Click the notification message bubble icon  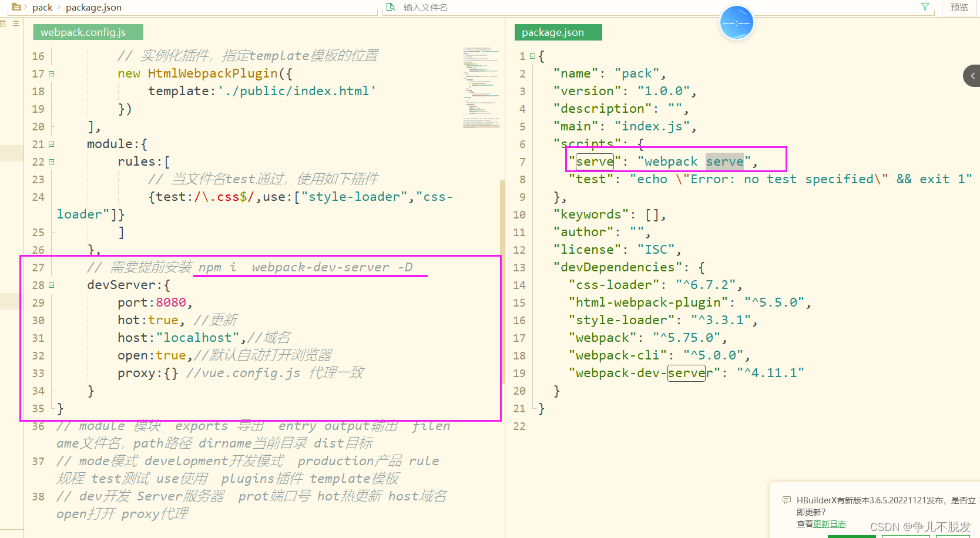pyautogui.click(x=786, y=500)
